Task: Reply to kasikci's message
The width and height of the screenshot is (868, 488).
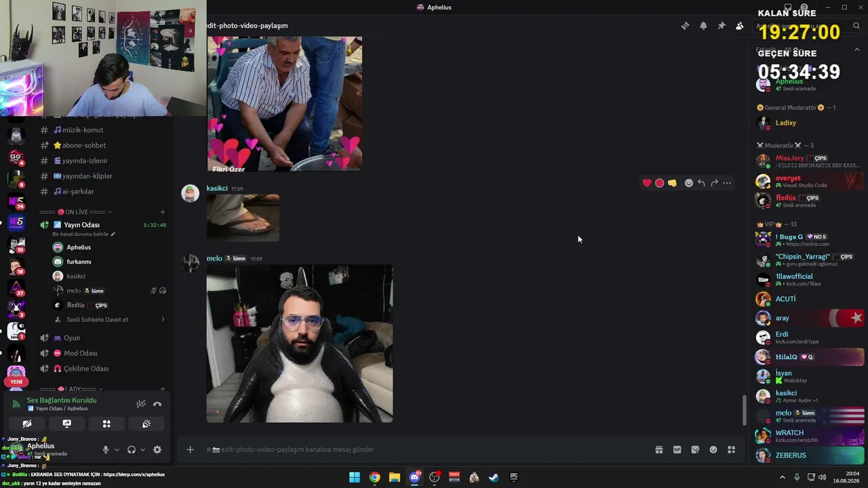Action: (x=701, y=183)
